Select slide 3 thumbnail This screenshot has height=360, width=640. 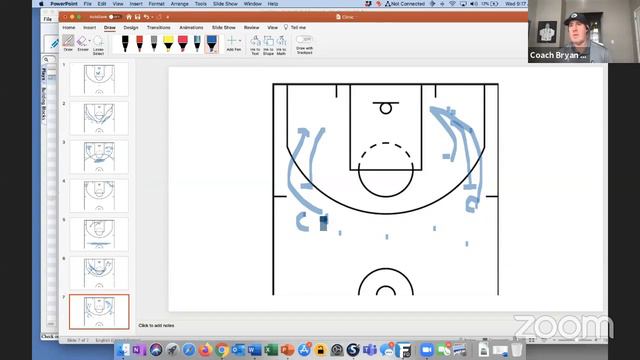99,157
